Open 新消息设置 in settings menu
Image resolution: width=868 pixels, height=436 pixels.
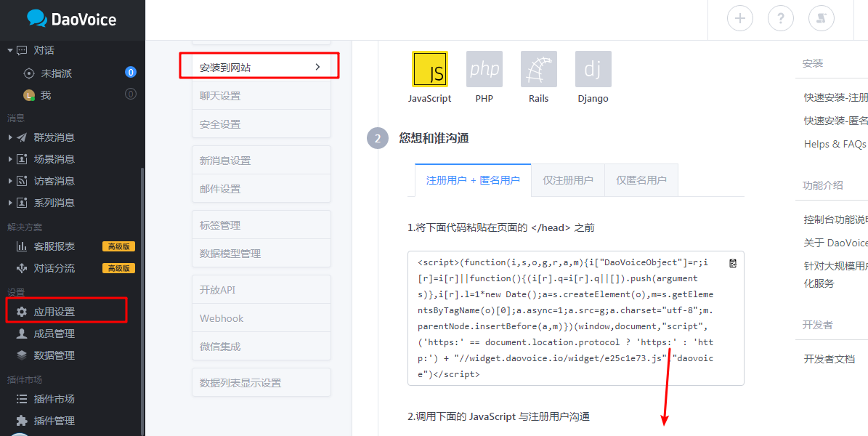(x=261, y=161)
